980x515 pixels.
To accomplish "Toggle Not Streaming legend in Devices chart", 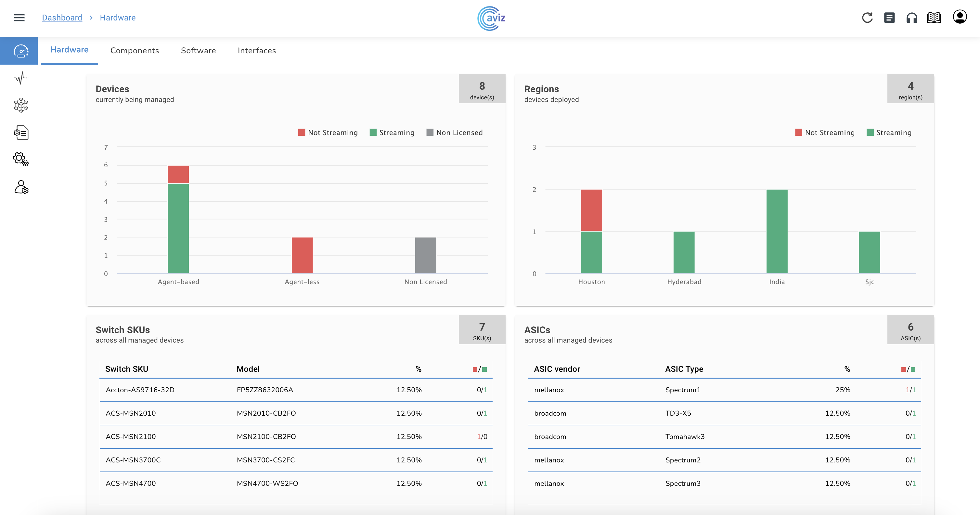I will [328, 132].
